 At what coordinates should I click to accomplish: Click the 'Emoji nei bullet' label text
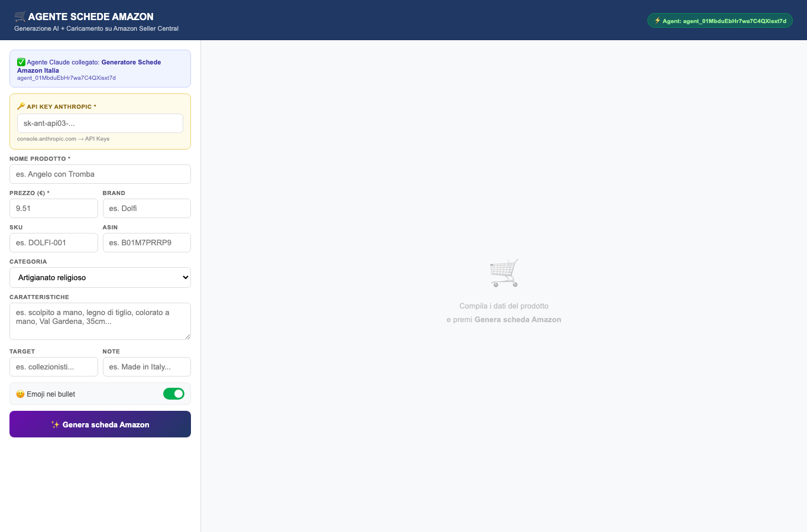pos(51,394)
